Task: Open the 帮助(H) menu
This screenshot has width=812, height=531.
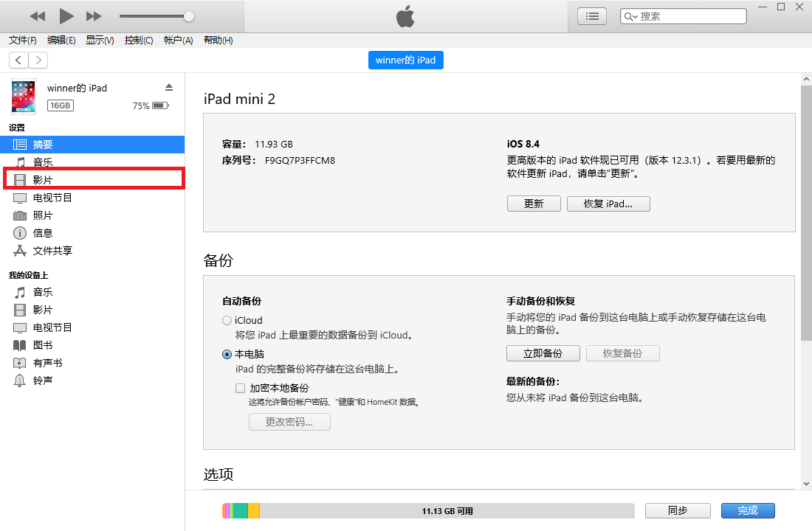Action: (x=218, y=41)
